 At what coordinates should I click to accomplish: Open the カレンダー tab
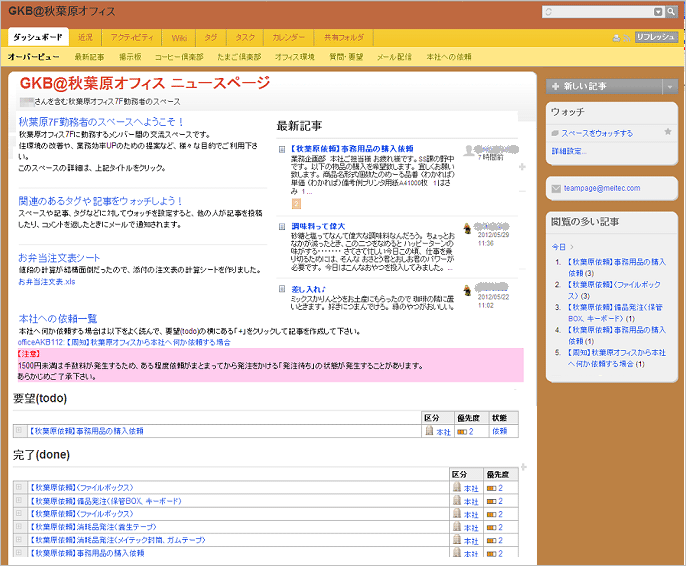pyautogui.click(x=288, y=38)
